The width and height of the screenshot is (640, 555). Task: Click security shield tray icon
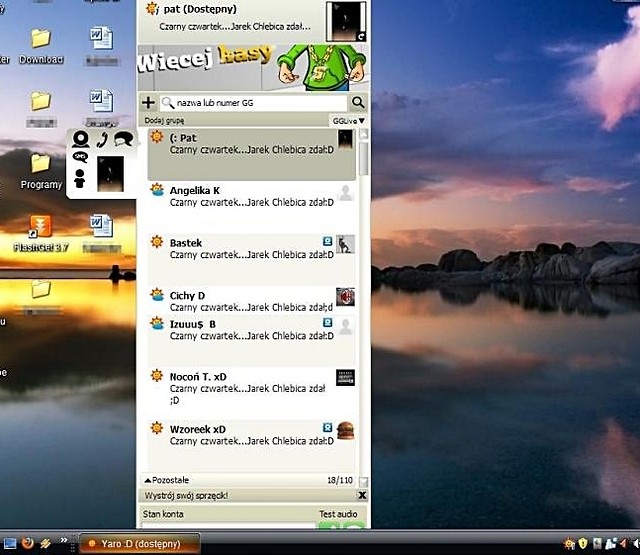(x=583, y=544)
